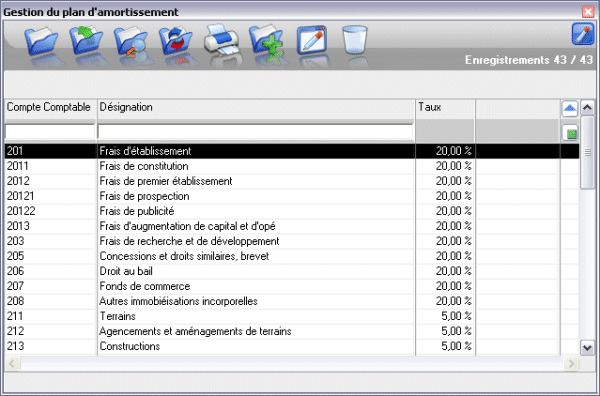Click folder with red refresh arrows icon
Viewport: 600px width, 396px height.
coord(176,41)
